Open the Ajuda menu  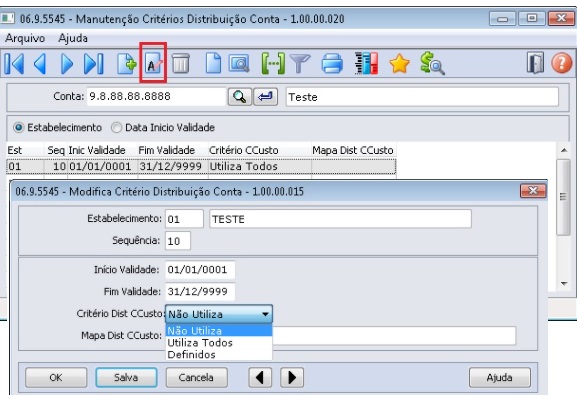pyautogui.click(x=73, y=38)
